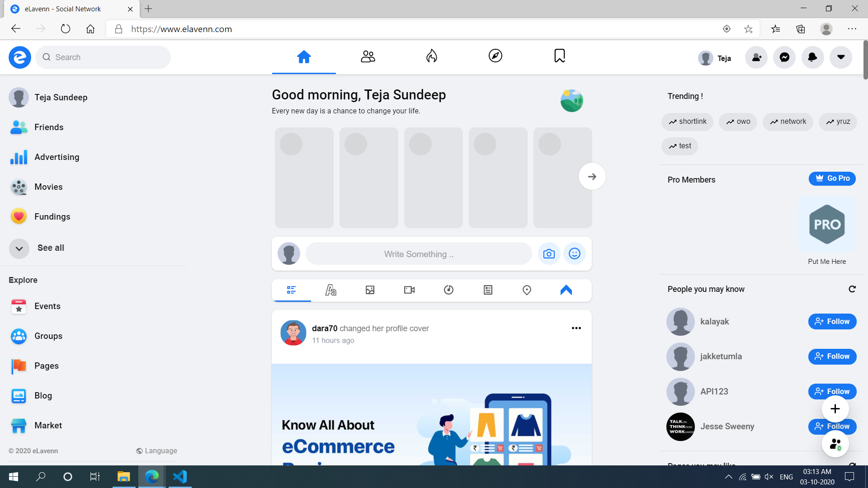Refresh People you may know list
The height and width of the screenshot is (488, 868).
tap(852, 289)
